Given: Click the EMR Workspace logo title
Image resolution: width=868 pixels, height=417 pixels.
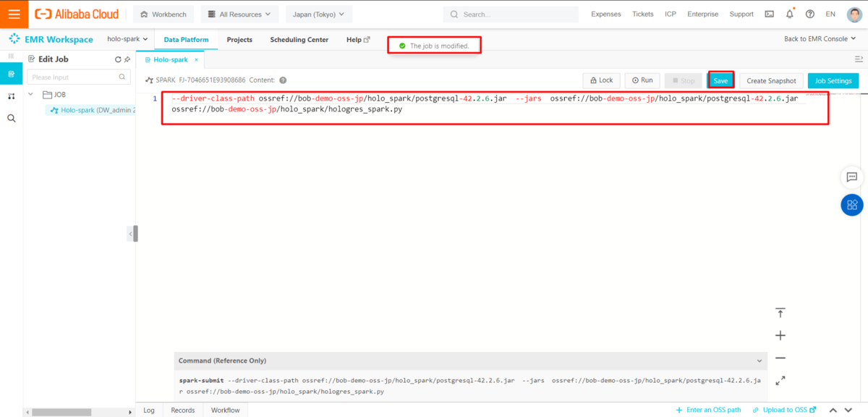Looking at the screenshot, I should (51, 39).
